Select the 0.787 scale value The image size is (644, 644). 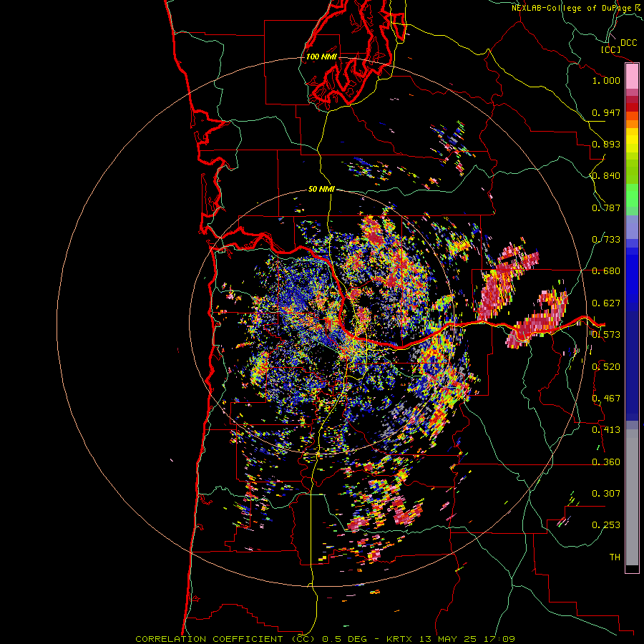(x=606, y=208)
